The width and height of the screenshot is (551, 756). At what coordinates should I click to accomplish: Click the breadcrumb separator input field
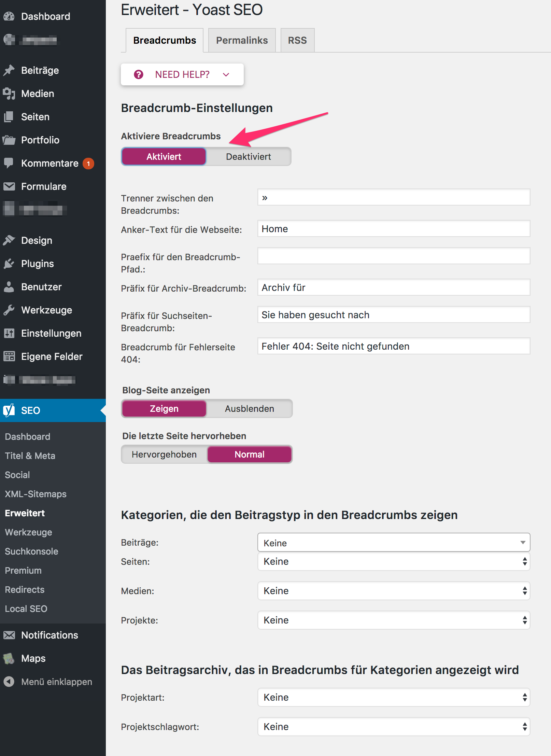pos(393,197)
